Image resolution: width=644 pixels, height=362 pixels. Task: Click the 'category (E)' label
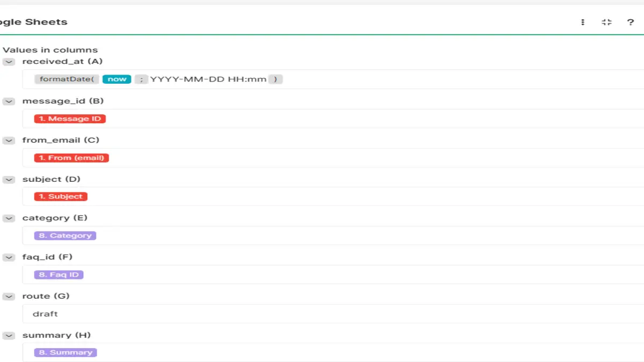[55, 218]
